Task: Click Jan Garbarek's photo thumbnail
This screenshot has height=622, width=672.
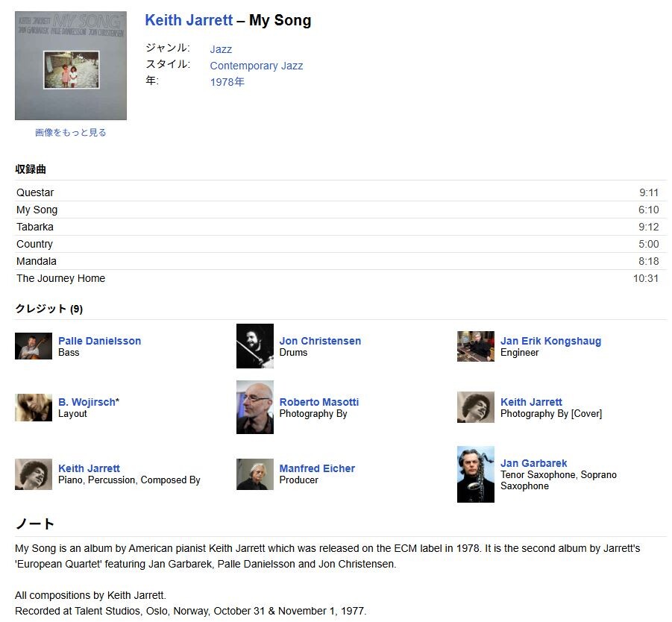Action: pyautogui.click(x=476, y=474)
